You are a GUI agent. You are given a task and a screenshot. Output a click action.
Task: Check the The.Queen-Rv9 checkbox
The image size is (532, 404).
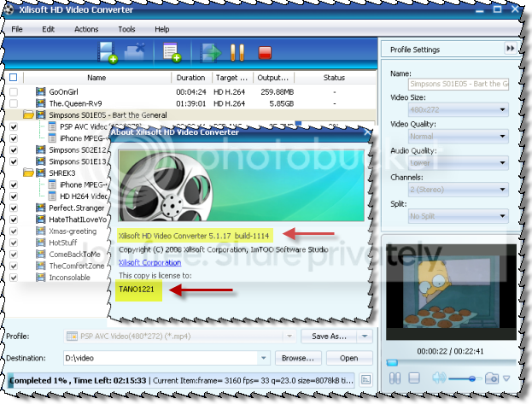coord(14,103)
